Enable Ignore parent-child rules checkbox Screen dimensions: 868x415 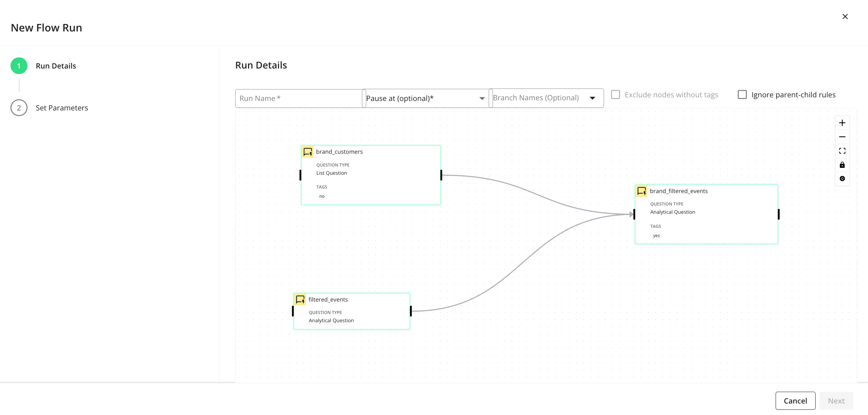coord(742,95)
